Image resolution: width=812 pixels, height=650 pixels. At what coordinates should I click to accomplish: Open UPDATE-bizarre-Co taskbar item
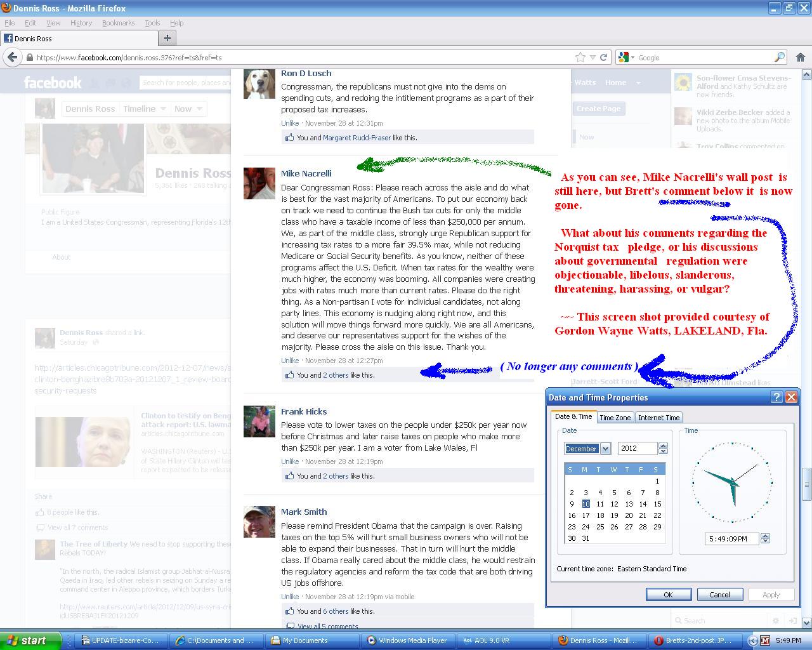coord(122,640)
